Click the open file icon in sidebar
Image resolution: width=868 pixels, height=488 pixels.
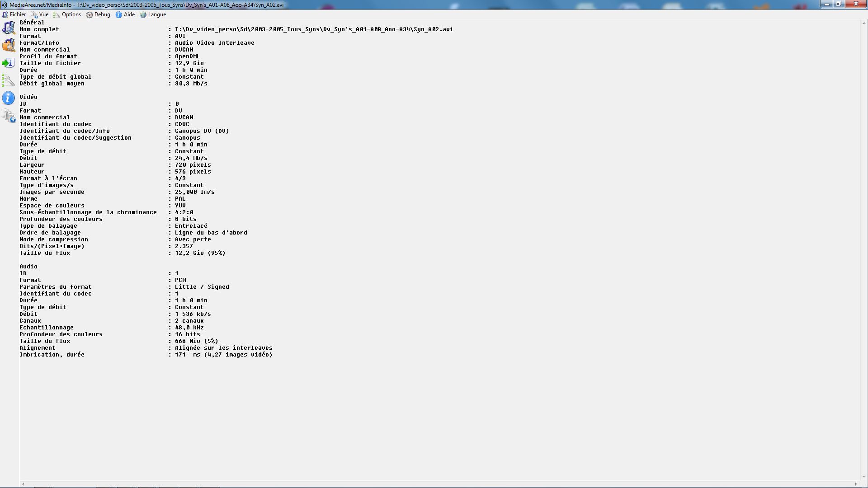[9, 28]
